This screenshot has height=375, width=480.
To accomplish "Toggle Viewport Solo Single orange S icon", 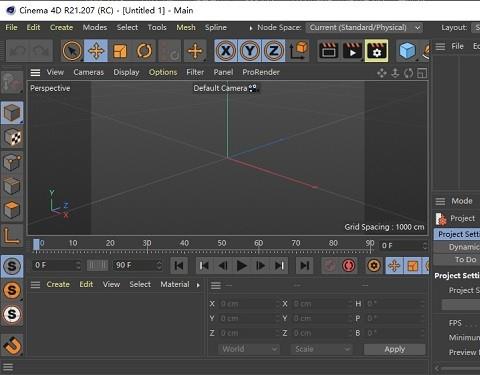I will click(12, 290).
